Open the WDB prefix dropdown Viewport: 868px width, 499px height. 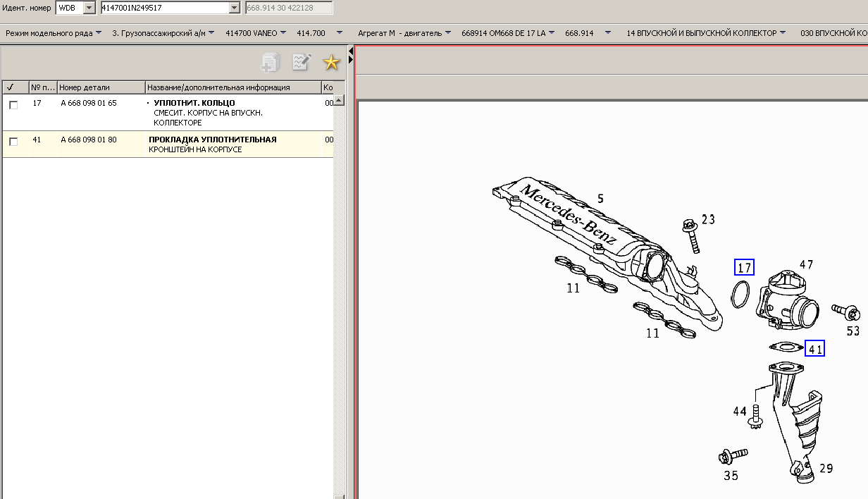pyautogui.click(x=89, y=8)
